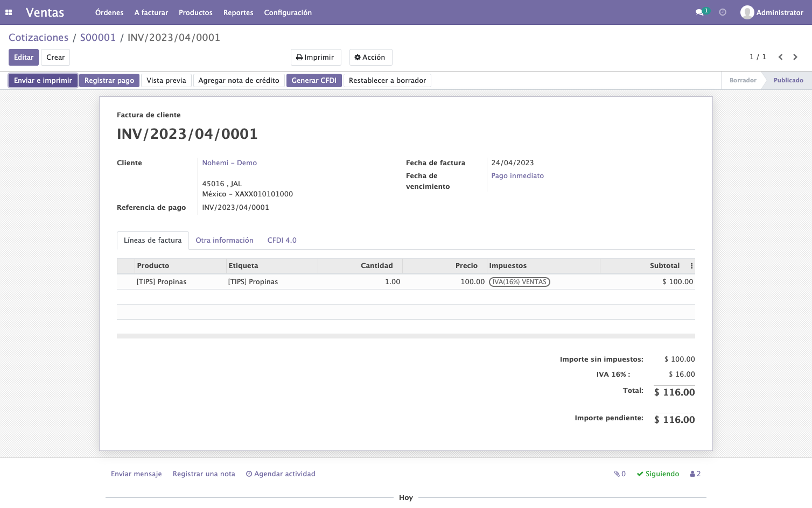Click Agendar actividad
Image resolution: width=812 pixels, height=508 pixels.
281,474
